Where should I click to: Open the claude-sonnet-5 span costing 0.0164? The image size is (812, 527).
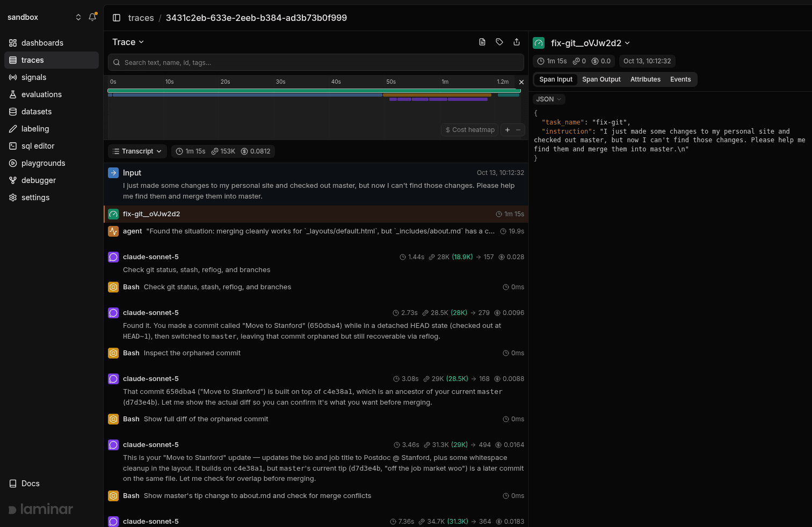click(316, 461)
